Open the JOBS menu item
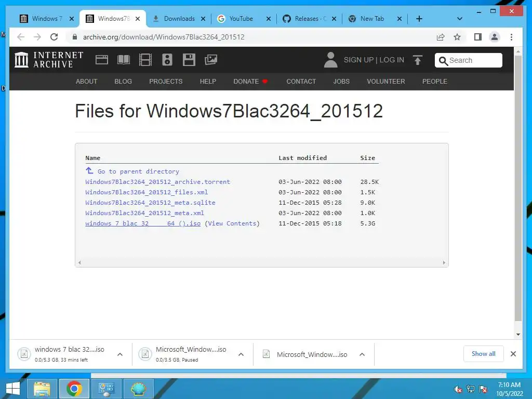Image resolution: width=532 pixels, height=399 pixels. pyautogui.click(x=341, y=82)
